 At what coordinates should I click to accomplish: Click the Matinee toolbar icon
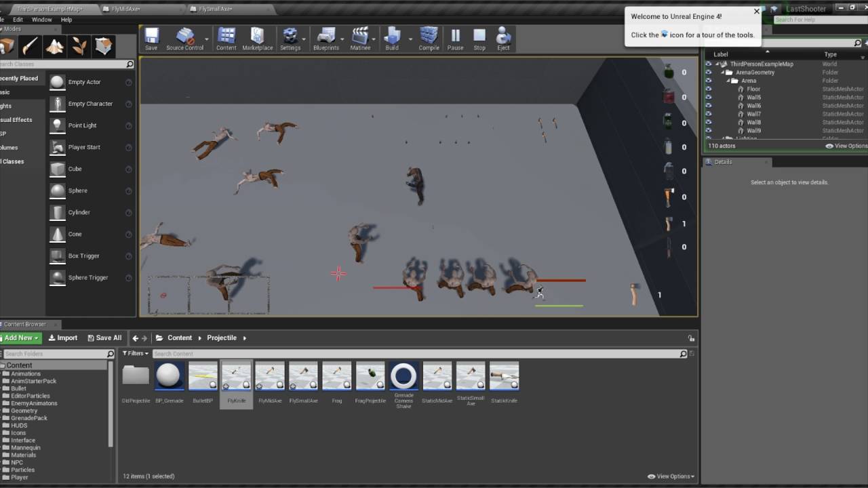click(x=360, y=39)
